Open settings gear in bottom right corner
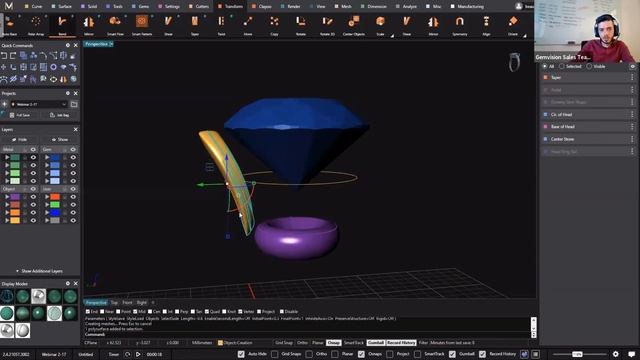This screenshot has width=640, height=360. coord(616,354)
